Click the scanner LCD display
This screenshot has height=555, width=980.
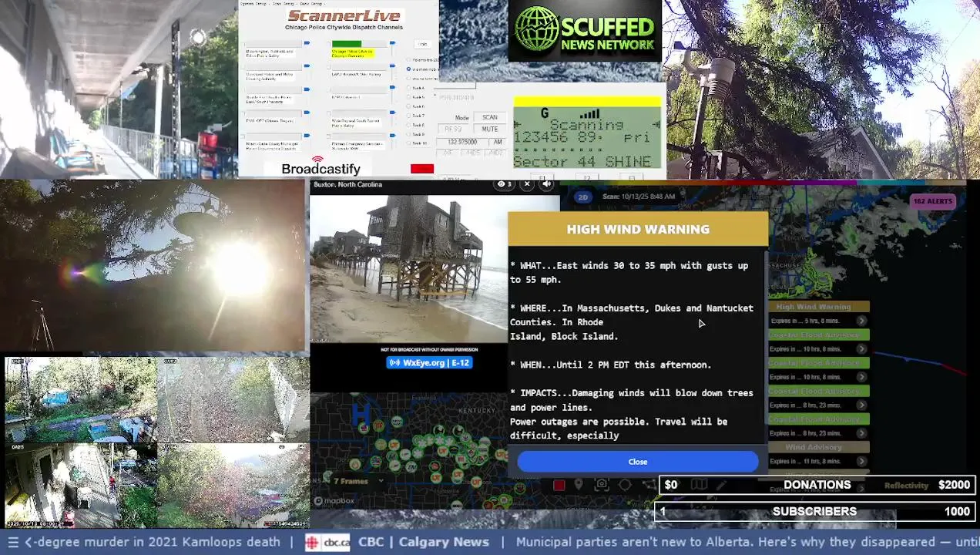click(587, 137)
